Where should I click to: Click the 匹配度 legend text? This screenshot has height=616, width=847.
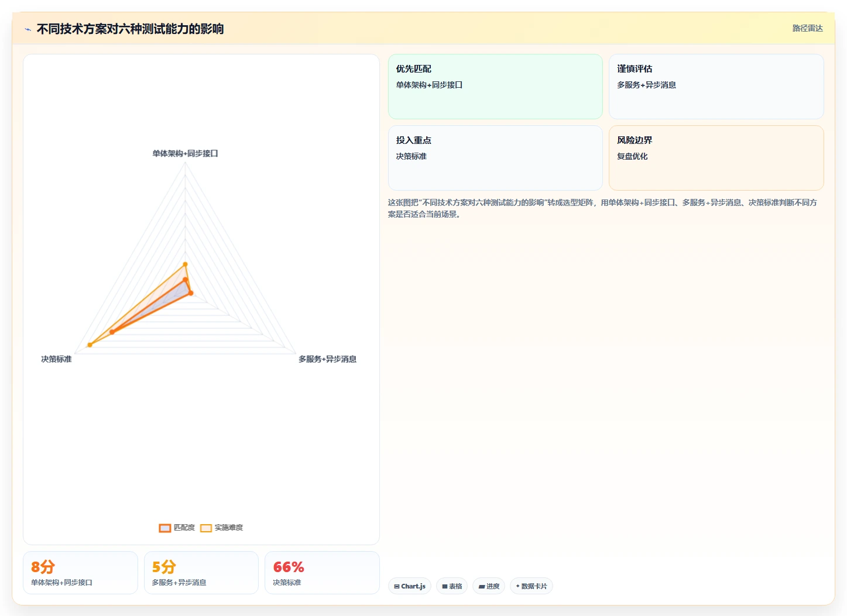(x=184, y=528)
